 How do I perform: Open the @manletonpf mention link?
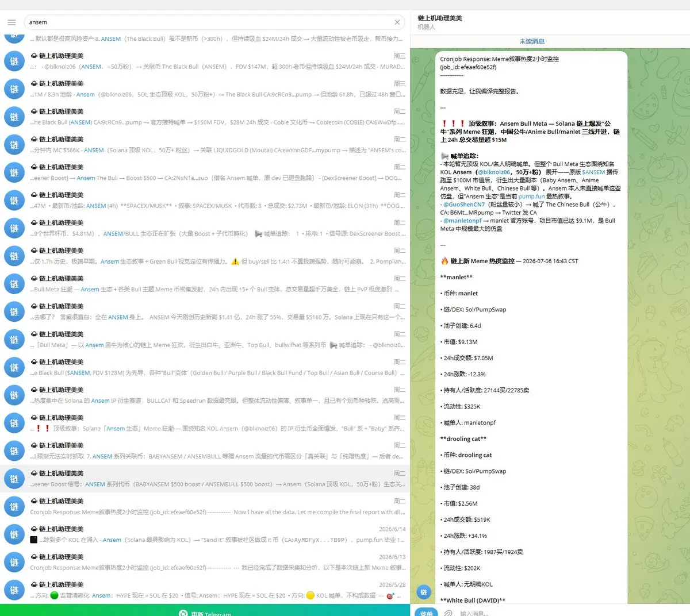[x=462, y=220]
